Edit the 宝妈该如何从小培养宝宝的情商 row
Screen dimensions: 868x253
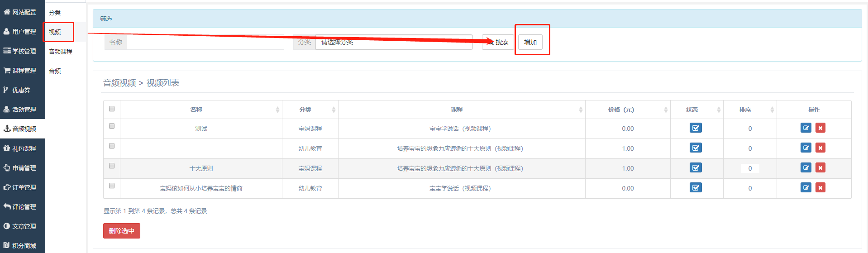click(806, 188)
